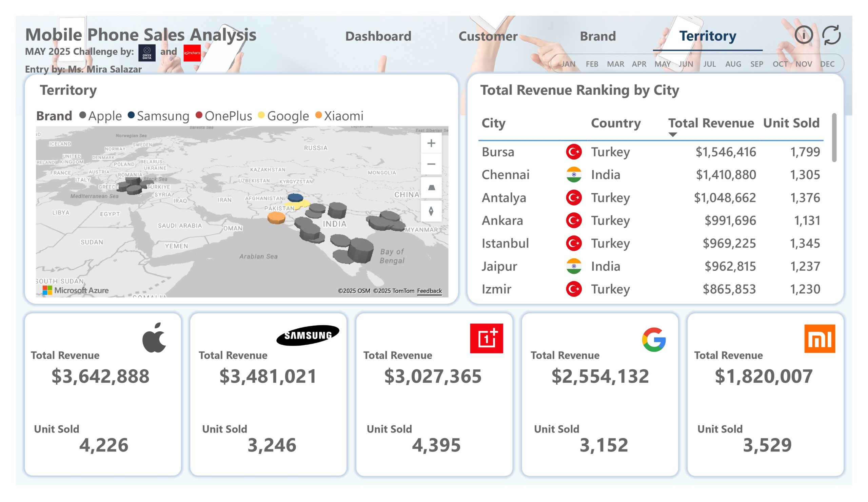Click OnePlus legend color dot

coord(199,115)
